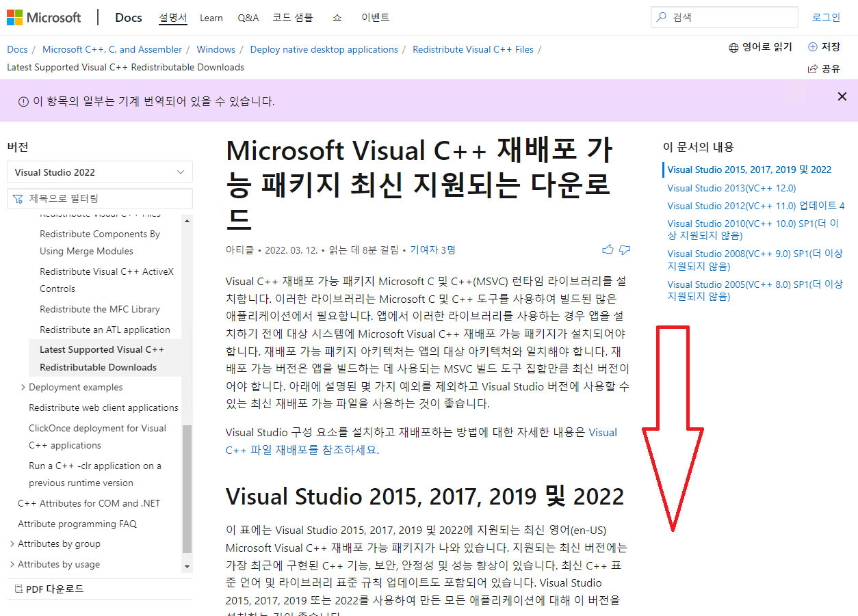Jump to Visual Studio 2012(VC++ 11.0) 업데이트 4
Image resolution: width=858 pixels, height=616 pixels.
pos(756,206)
